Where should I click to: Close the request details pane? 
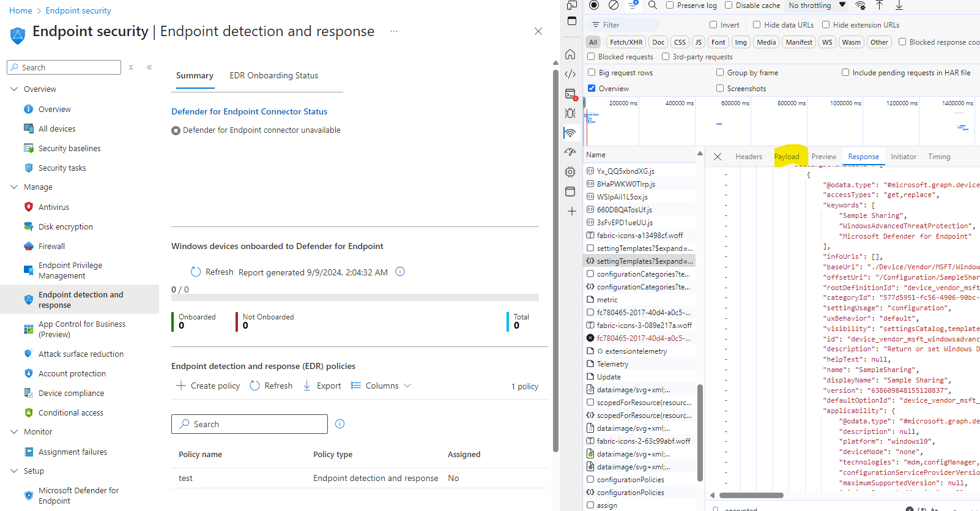(x=718, y=157)
